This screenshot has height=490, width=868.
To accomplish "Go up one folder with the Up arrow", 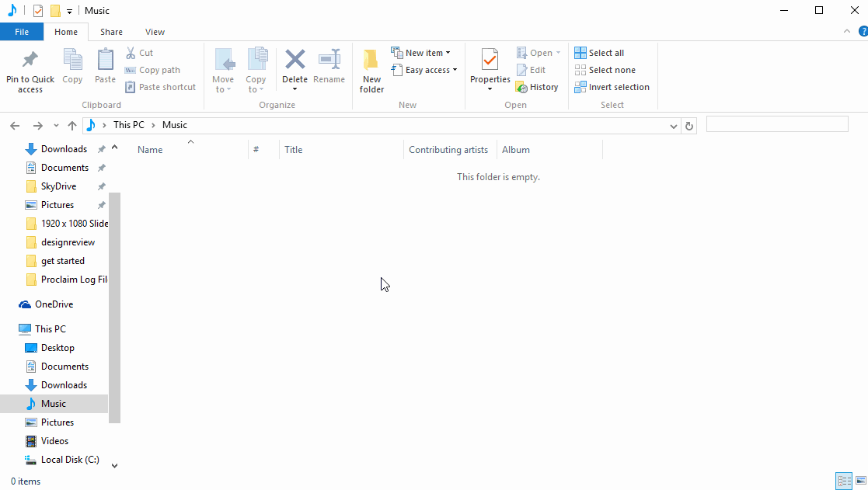I will 72,125.
